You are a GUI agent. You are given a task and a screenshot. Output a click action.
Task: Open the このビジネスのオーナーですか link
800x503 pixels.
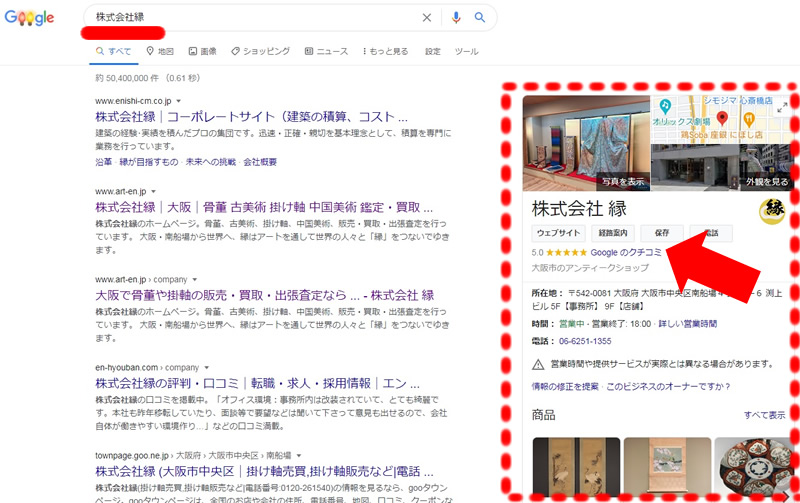668,386
